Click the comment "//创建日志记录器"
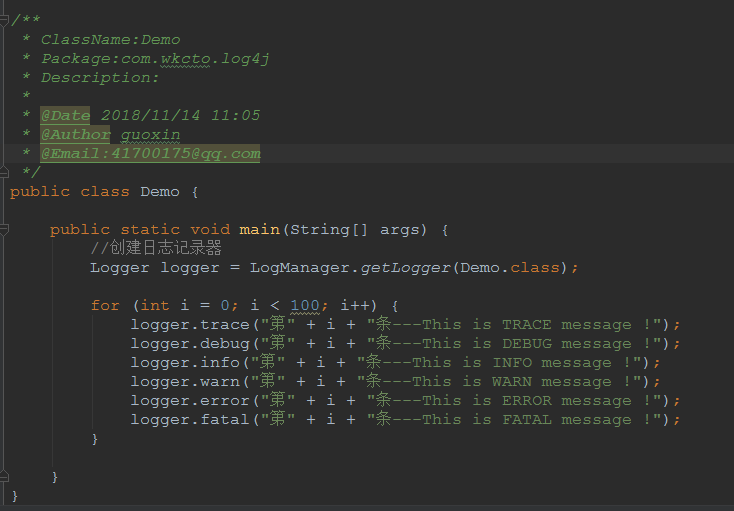This screenshot has height=511, width=734. 156,248
